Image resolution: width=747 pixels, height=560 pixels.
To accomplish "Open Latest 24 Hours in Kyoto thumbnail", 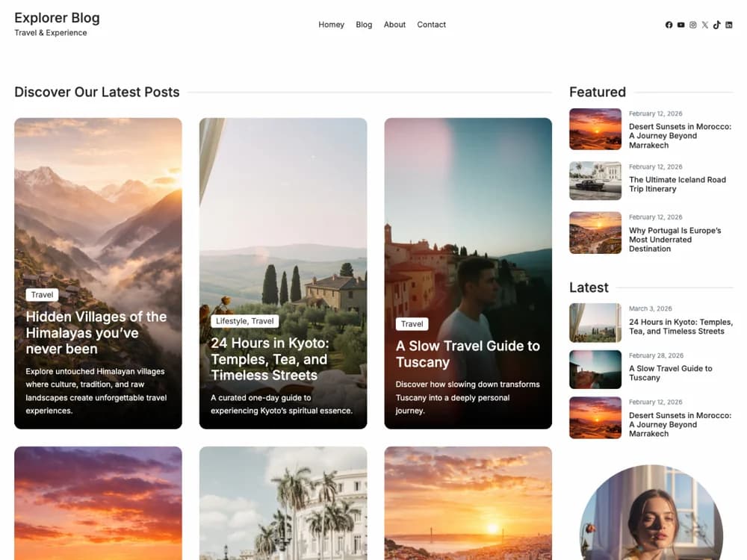I will (595, 323).
